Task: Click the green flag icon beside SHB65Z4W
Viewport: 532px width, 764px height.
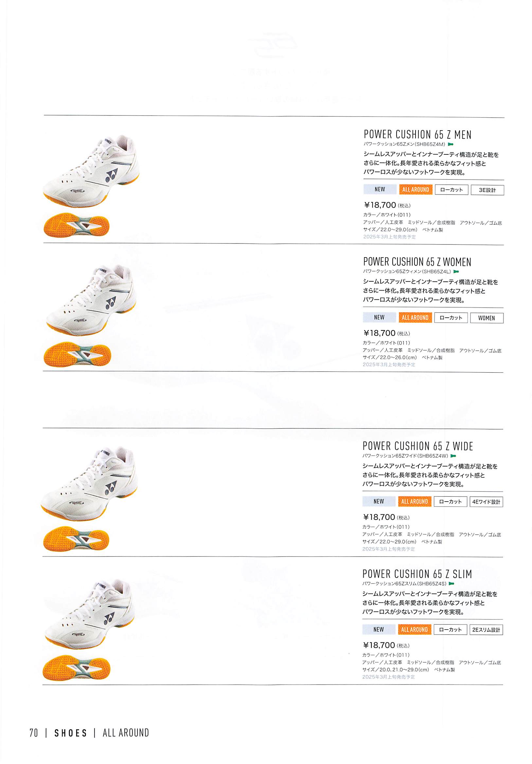Action: 453,456
